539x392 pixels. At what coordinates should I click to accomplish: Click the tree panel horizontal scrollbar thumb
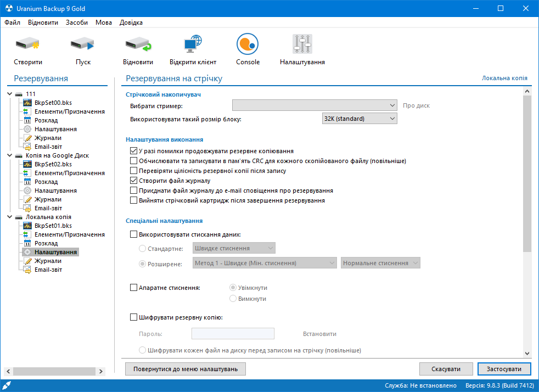pyautogui.click(x=54, y=371)
